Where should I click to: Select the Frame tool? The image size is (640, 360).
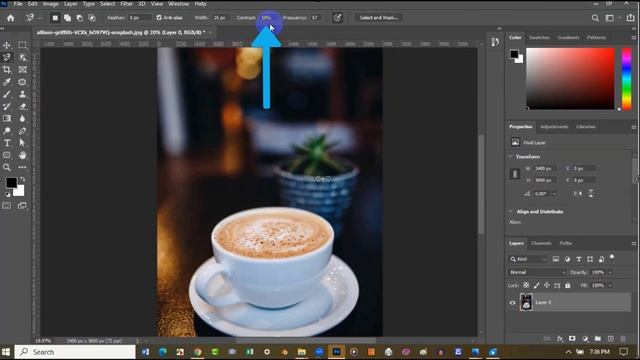[x=22, y=69]
